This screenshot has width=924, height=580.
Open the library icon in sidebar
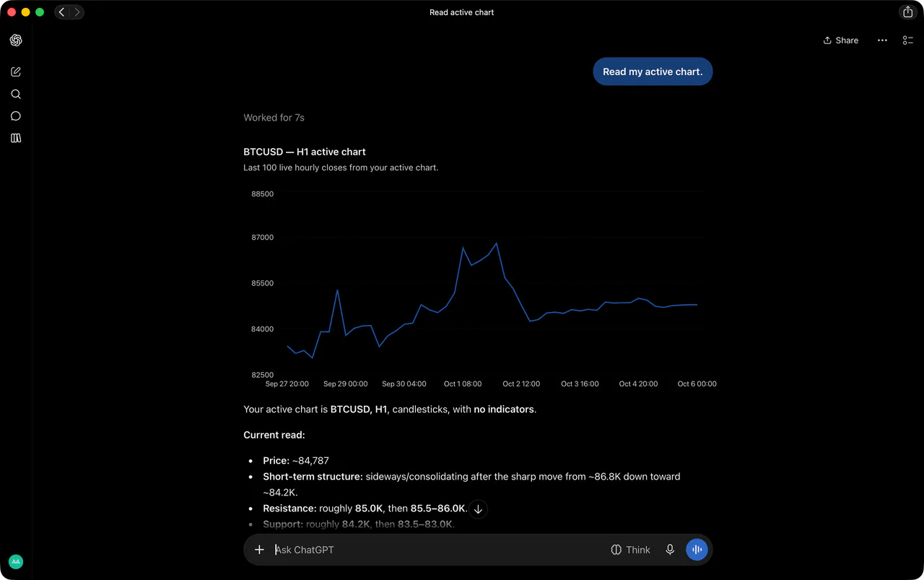click(x=16, y=138)
